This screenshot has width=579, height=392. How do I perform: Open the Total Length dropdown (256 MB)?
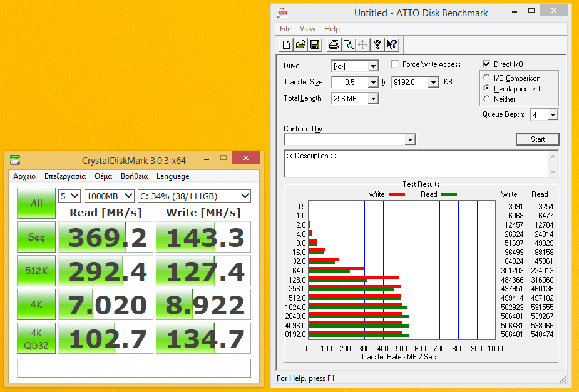pos(373,98)
